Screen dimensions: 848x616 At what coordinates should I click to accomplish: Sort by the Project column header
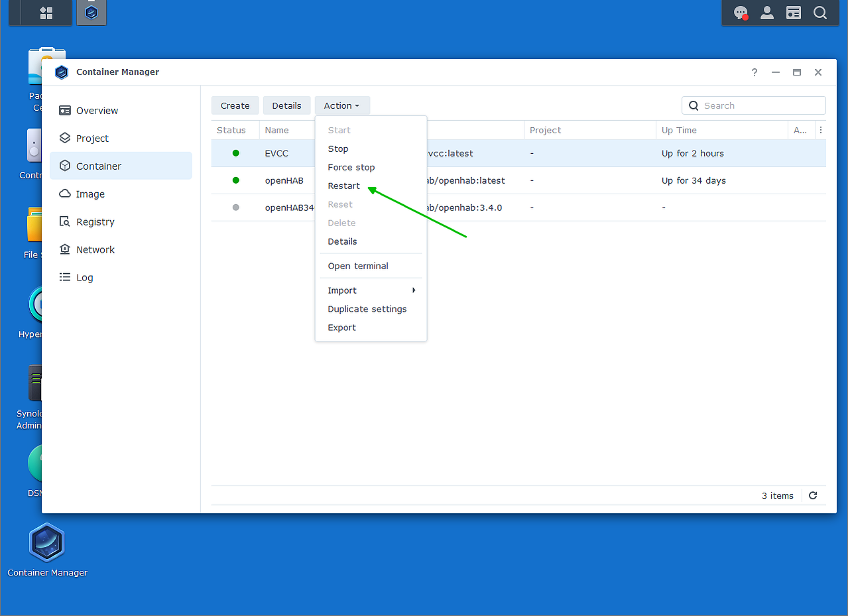coord(590,131)
